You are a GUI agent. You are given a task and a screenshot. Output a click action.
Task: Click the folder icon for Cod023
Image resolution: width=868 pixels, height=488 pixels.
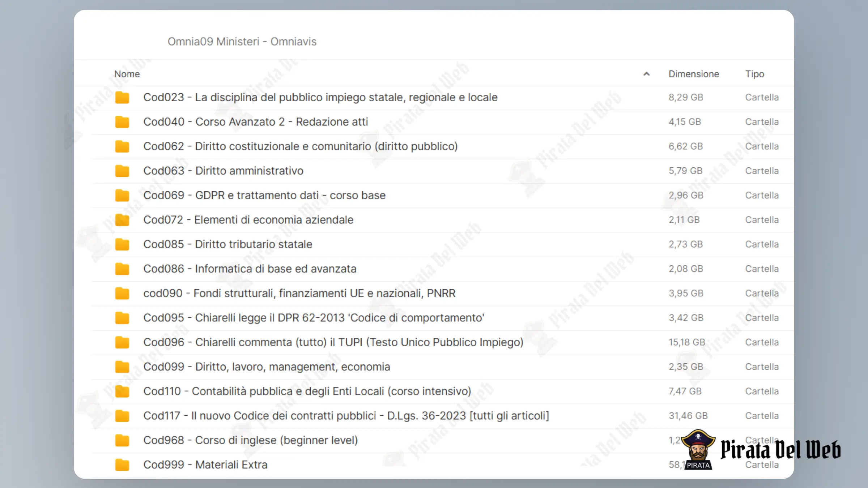point(122,98)
